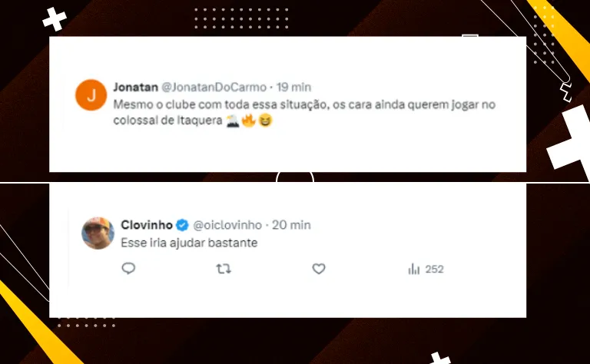This screenshot has height=364, width=590.
Task: Click the volcano emoji after "Itaquera"
Action: click(x=230, y=121)
